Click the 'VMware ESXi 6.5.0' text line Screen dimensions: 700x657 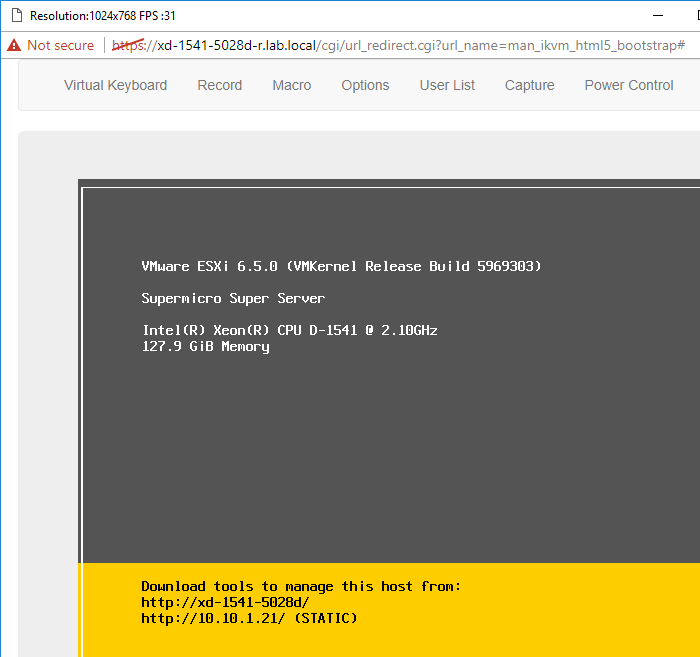(x=341, y=266)
